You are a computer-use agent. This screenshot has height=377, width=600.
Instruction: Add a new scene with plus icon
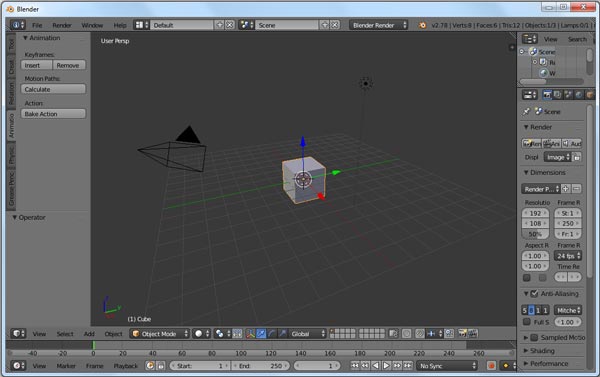tap(324, 25)
